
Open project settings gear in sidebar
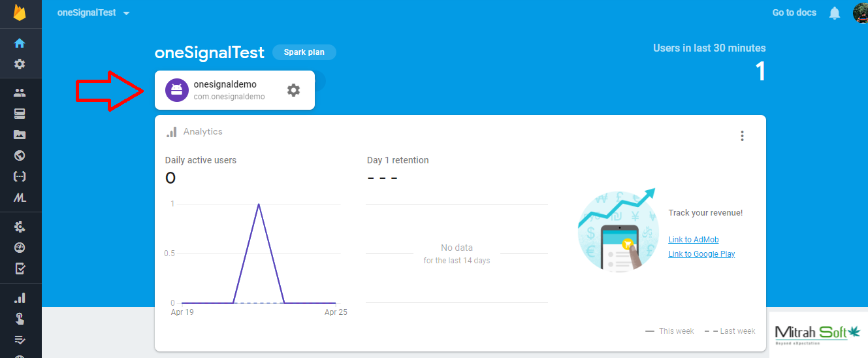click(x=20, y=64)
